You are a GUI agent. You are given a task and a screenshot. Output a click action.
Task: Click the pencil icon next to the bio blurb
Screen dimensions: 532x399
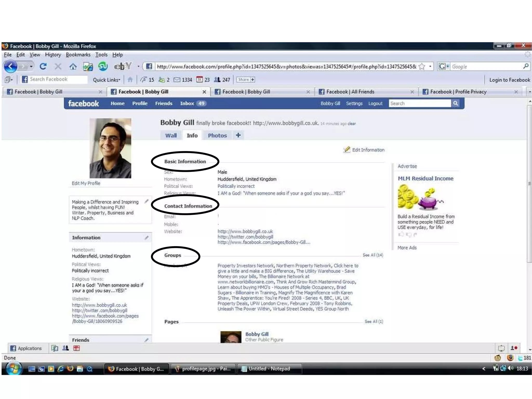point(147,201)
